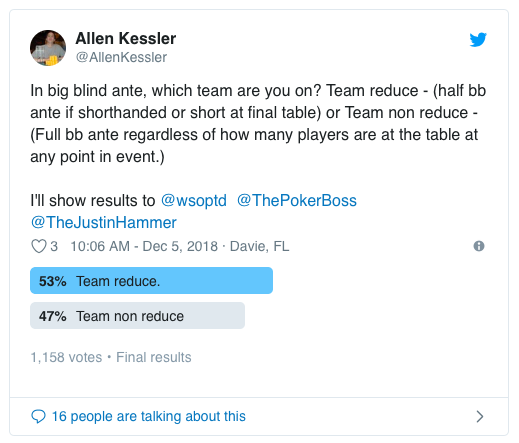Select the 53% Team reduce poll bar

tap(151, 281)
